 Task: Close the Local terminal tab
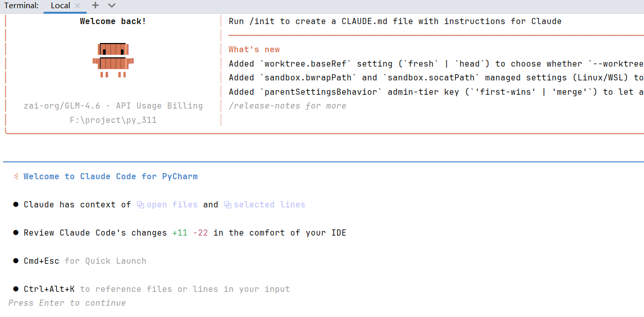[77, 6]
